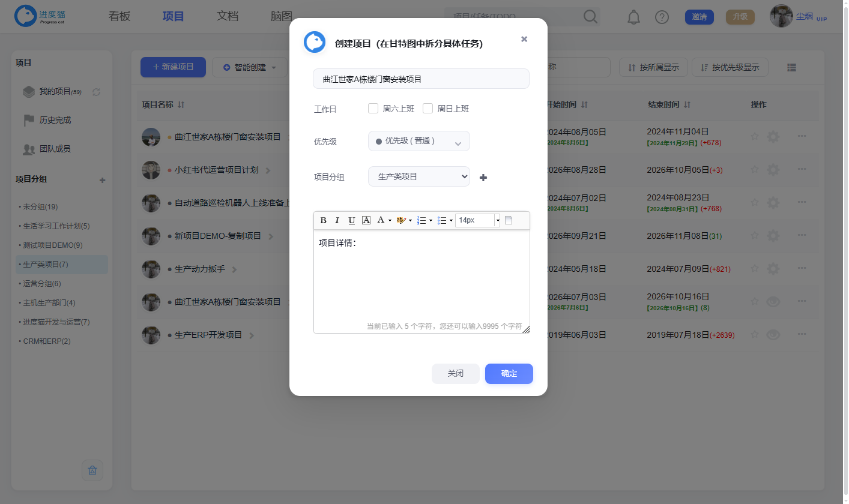849x504 pixels.
Task: Open the font color picker arrow
Action: coord(390,221)
